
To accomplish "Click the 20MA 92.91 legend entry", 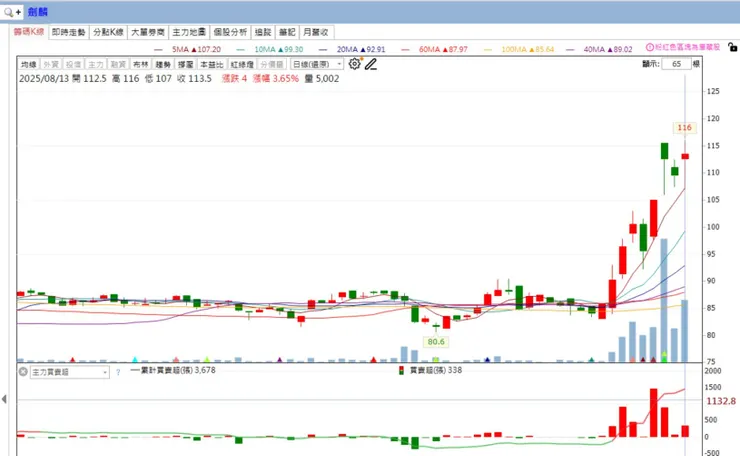I will (x=361, y=49).
